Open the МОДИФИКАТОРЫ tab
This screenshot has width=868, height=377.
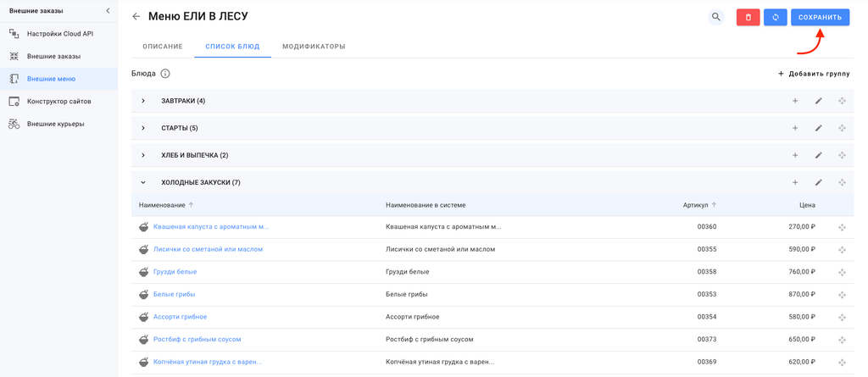(x=314, y=47)
